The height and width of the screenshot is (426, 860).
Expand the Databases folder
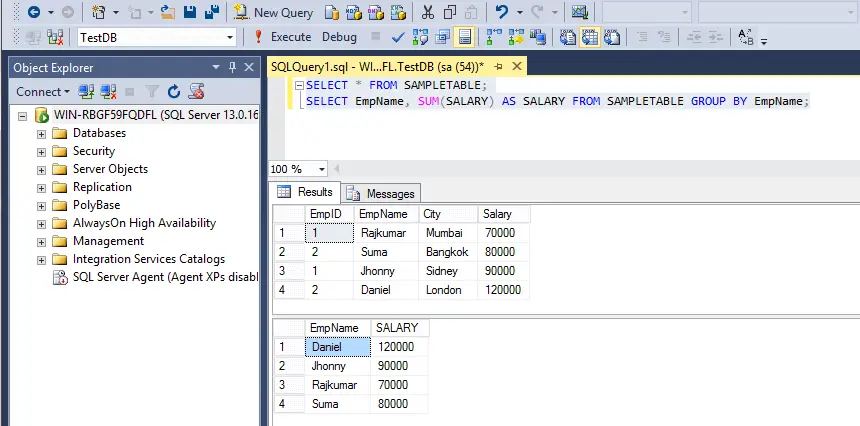(x=41, y=134)
